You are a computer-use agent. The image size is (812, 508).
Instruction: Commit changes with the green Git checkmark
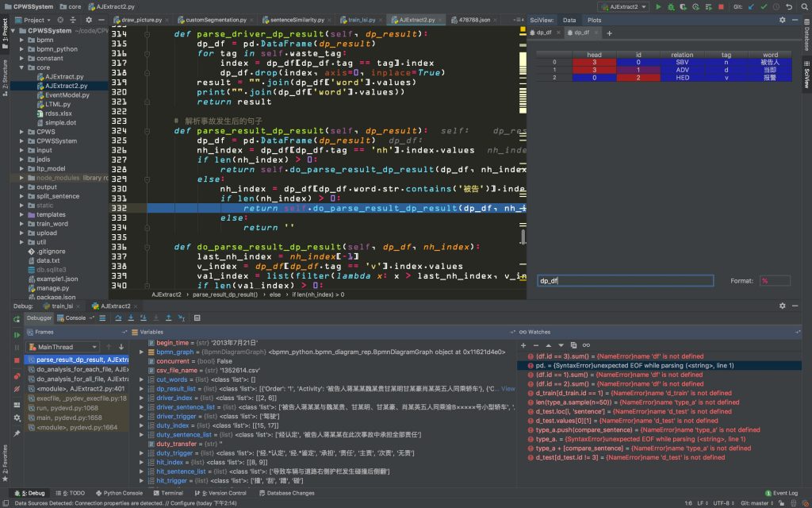pyautogui.click(x=764, y=6)
